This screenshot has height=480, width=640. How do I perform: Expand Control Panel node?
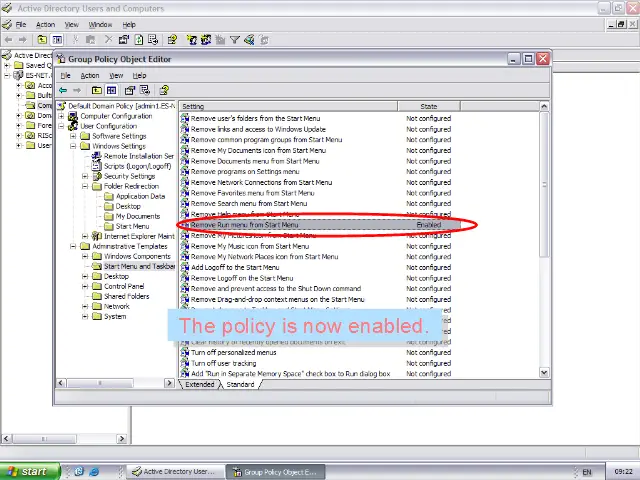tap(85, 287)
